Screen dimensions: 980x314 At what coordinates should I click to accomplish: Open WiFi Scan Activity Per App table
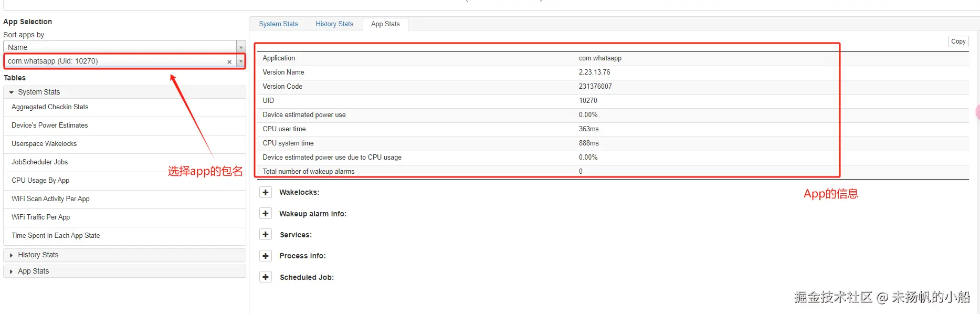124,199
